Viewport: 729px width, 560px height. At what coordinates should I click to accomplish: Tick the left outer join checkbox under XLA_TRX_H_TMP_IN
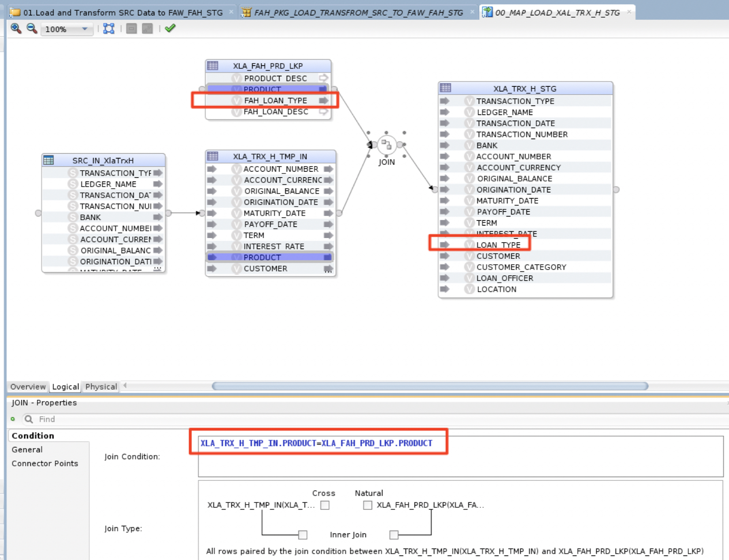303,535
